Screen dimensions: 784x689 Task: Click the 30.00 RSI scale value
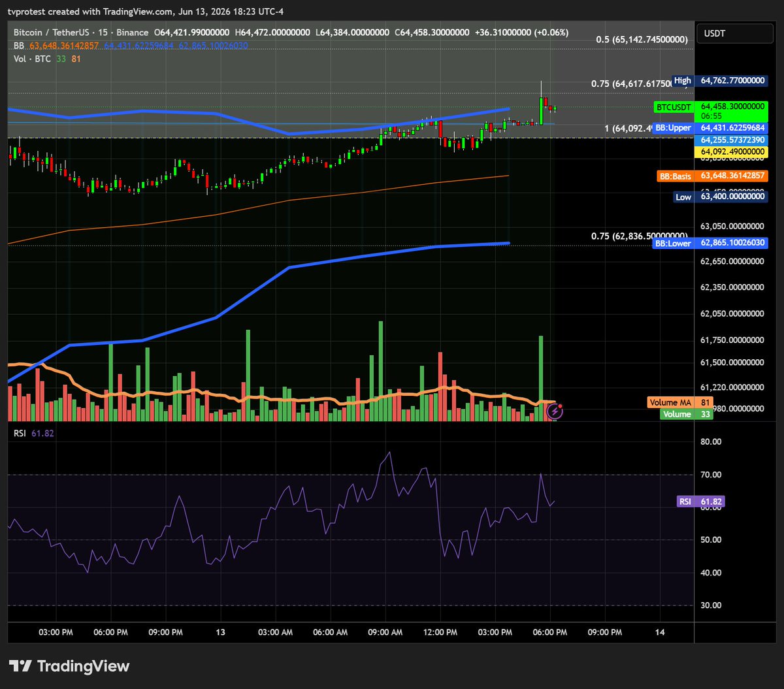(x=711, y=605)
